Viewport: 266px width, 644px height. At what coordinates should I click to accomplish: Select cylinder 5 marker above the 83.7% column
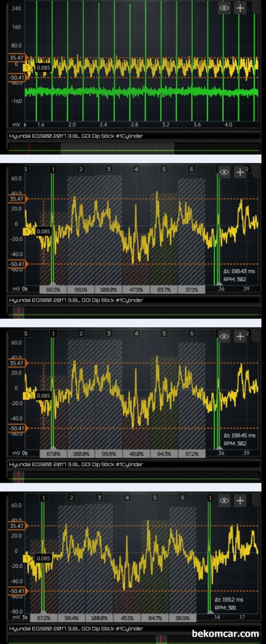(x=164, y=169)
